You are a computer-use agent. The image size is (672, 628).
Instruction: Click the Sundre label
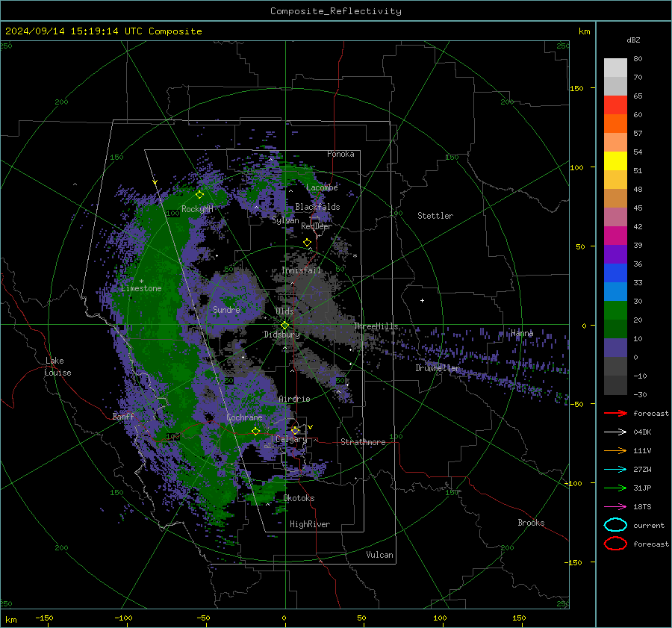[x=226, y=309]
